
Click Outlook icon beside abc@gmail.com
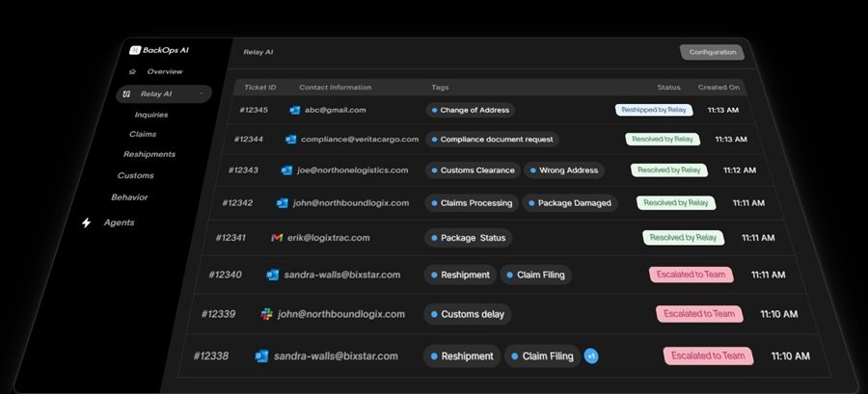coord(294,110)
